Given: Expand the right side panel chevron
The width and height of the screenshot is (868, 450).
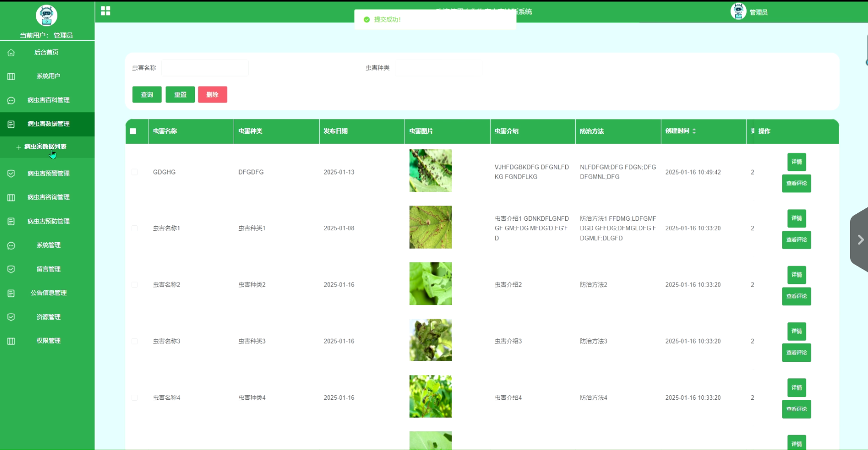Looking at the screenshot, I should point(860,240).
